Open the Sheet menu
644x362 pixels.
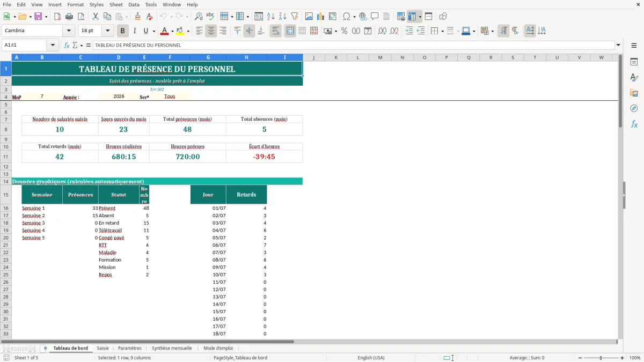[116, 4]
